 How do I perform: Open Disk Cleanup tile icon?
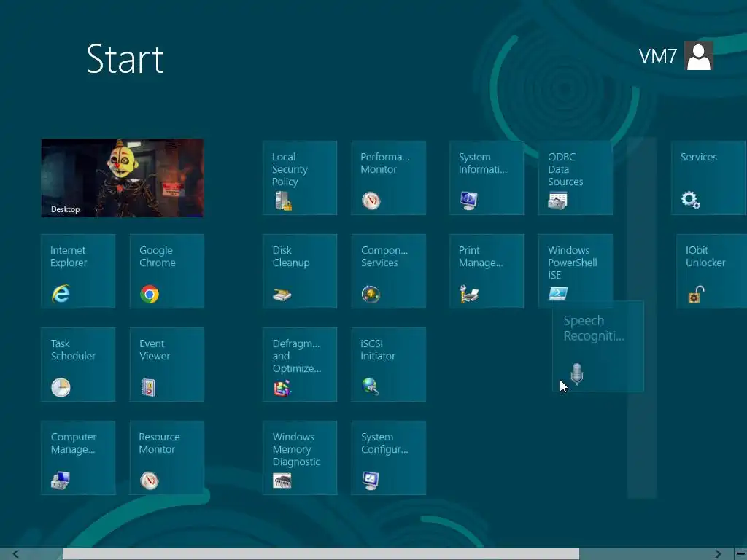(282, 295)
